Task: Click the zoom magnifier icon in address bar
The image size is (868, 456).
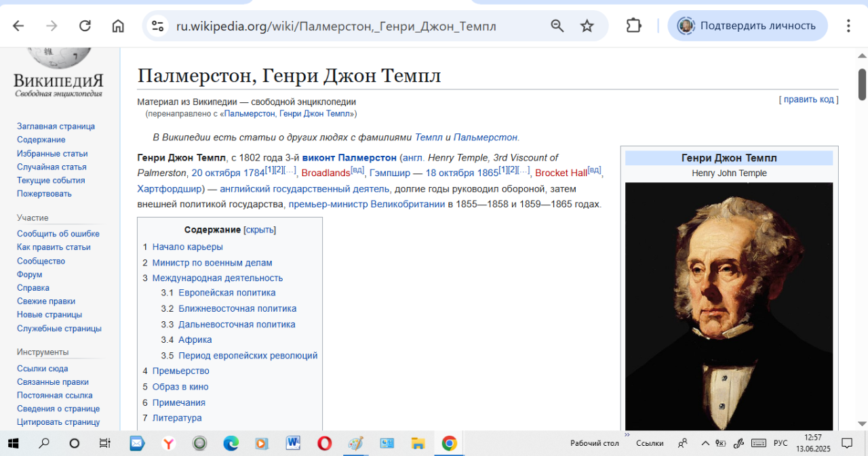Action: tap(557, 26)
